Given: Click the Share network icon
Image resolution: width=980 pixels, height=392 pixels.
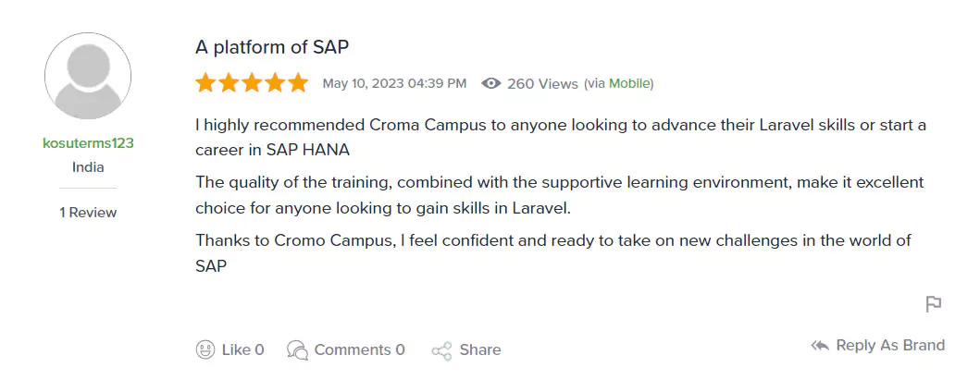Looking at the screenshot, I should click(441, 350).
